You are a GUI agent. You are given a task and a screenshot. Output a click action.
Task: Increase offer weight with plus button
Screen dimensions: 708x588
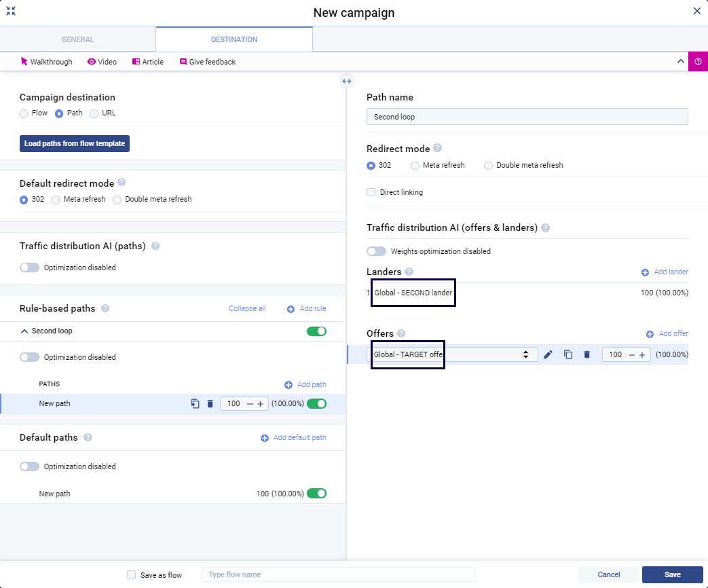coord(641,354)
